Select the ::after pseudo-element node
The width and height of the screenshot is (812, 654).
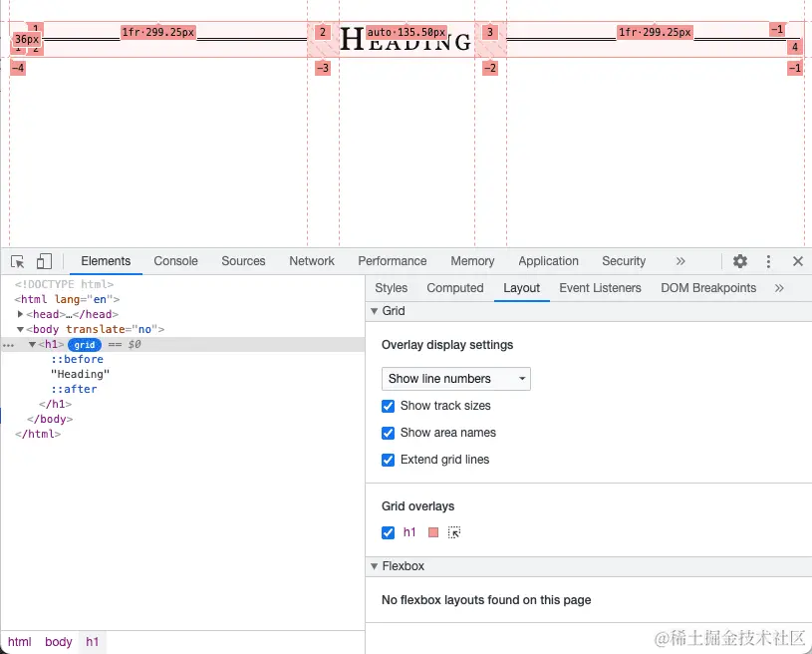74,389
